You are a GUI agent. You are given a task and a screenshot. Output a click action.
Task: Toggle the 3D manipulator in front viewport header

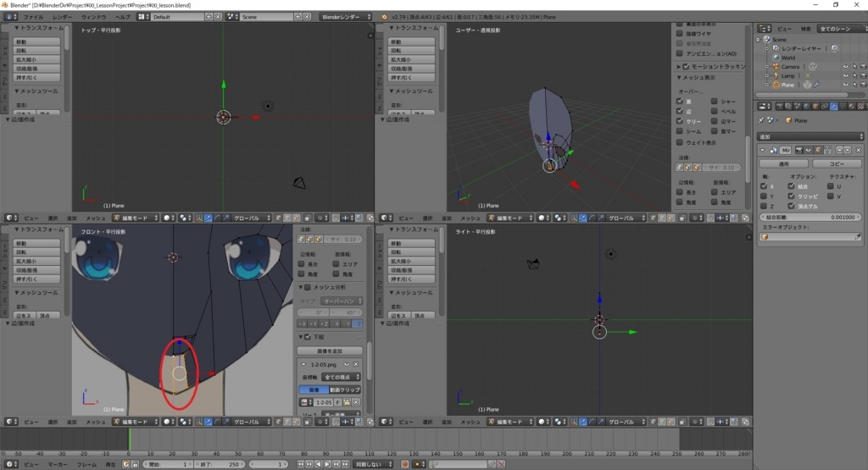click(x=198, y=422)
